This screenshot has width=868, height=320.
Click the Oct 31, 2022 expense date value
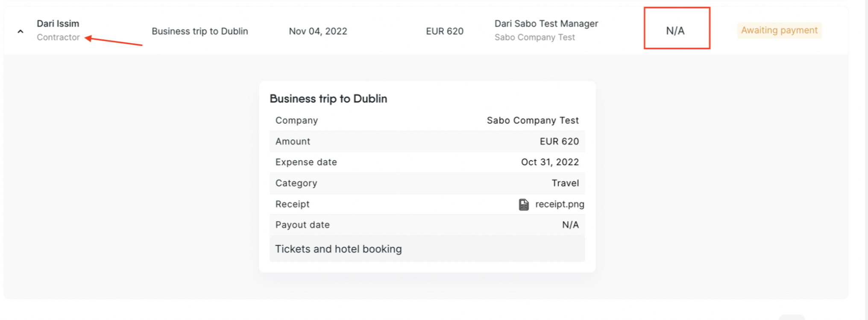click(x=550, y=162)
